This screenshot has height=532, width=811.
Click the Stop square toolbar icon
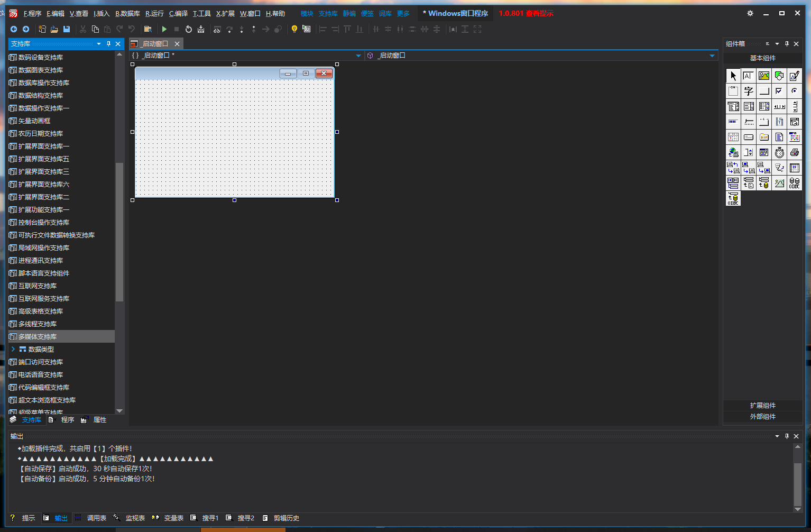click(177, 29)
